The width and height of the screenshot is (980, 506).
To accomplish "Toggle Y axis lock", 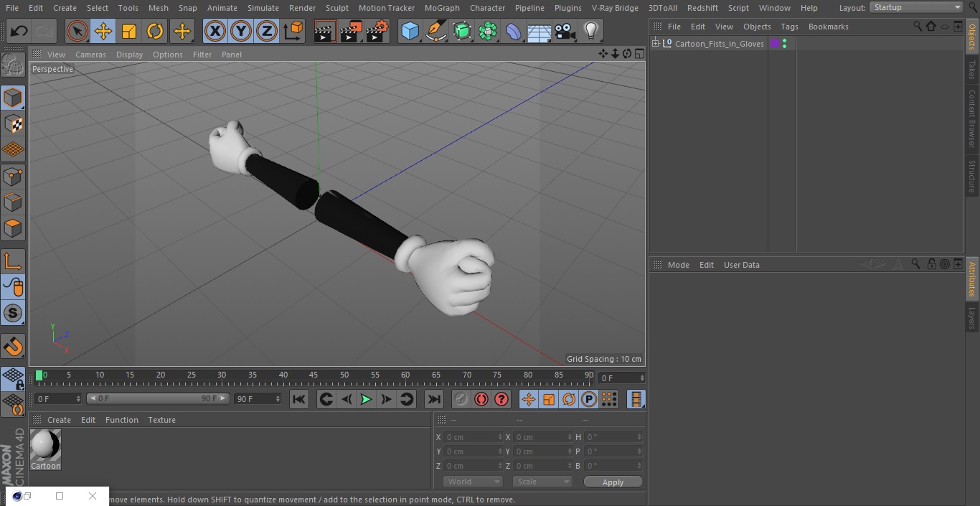I will pyautogui.click(x=241, y=32).
